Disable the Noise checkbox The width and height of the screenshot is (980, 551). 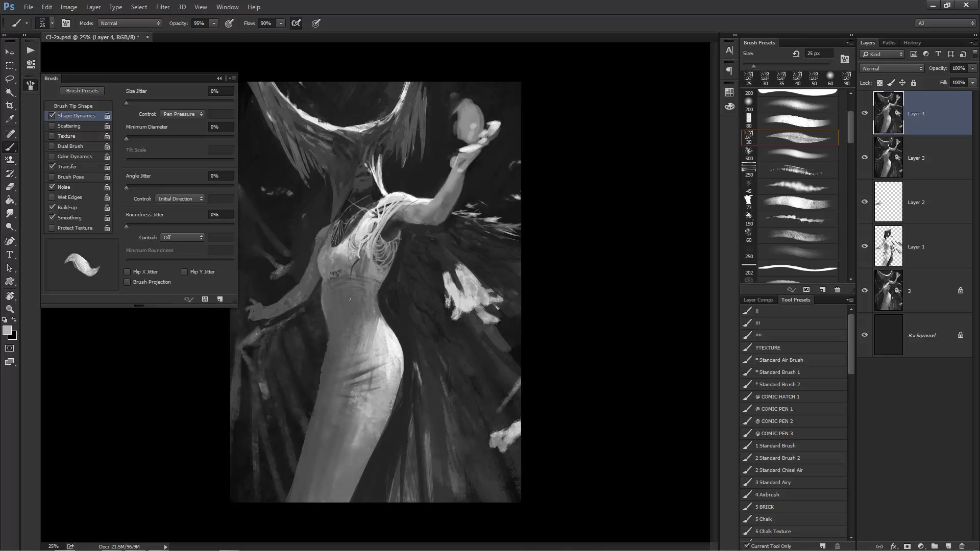click(x=52, y=187)
